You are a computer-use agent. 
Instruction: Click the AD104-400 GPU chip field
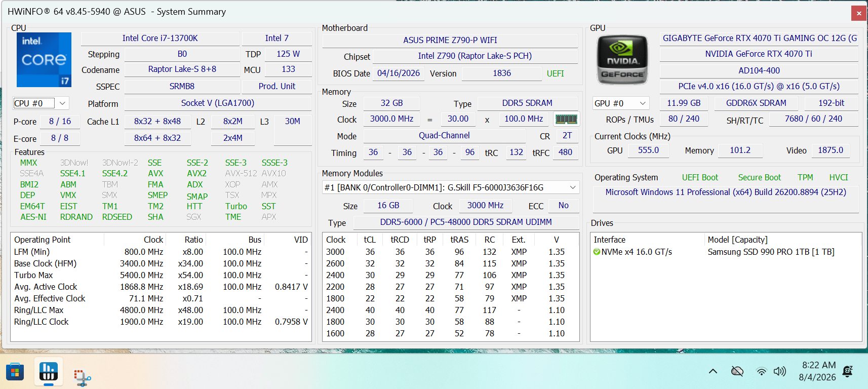point(759,71)
